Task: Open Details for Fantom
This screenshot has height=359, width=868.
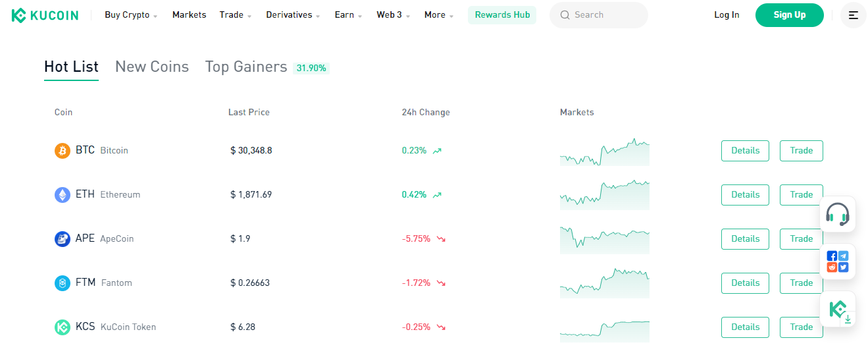Action: pos(745,283)
